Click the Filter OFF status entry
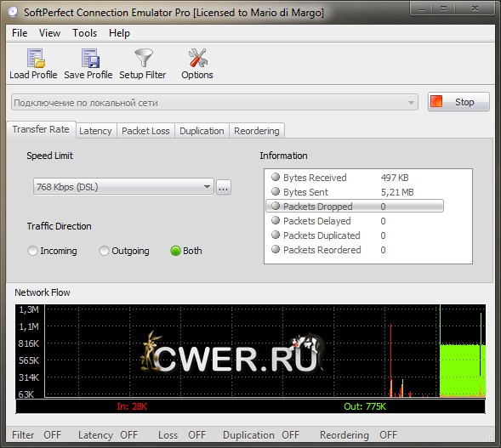 pos(37,435)
